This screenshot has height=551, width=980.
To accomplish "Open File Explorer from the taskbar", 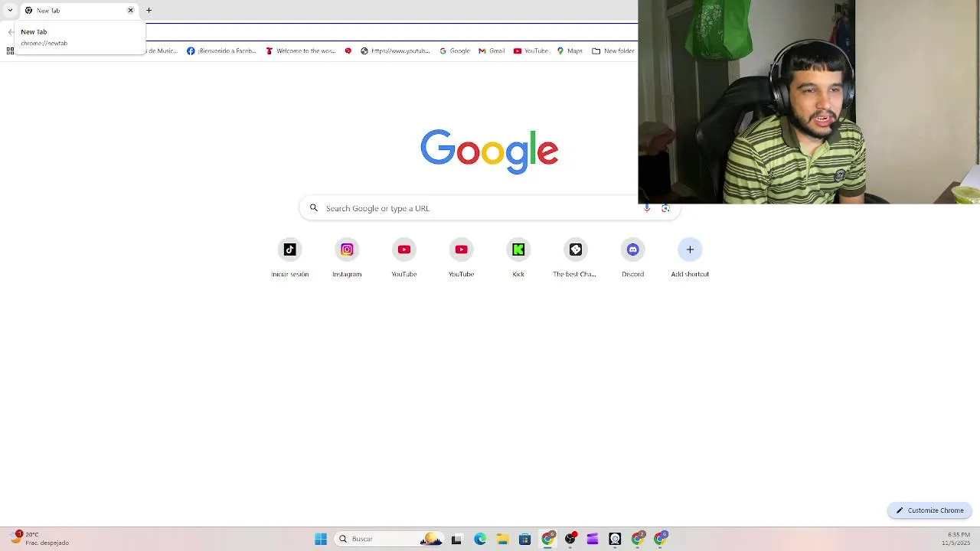I will click(x=502, y=539).
